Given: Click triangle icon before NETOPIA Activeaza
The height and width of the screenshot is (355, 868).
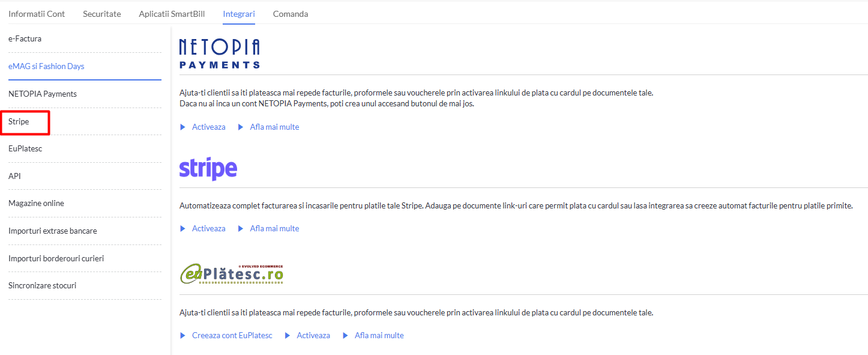Looking at the screenshot, I should 183,127.
